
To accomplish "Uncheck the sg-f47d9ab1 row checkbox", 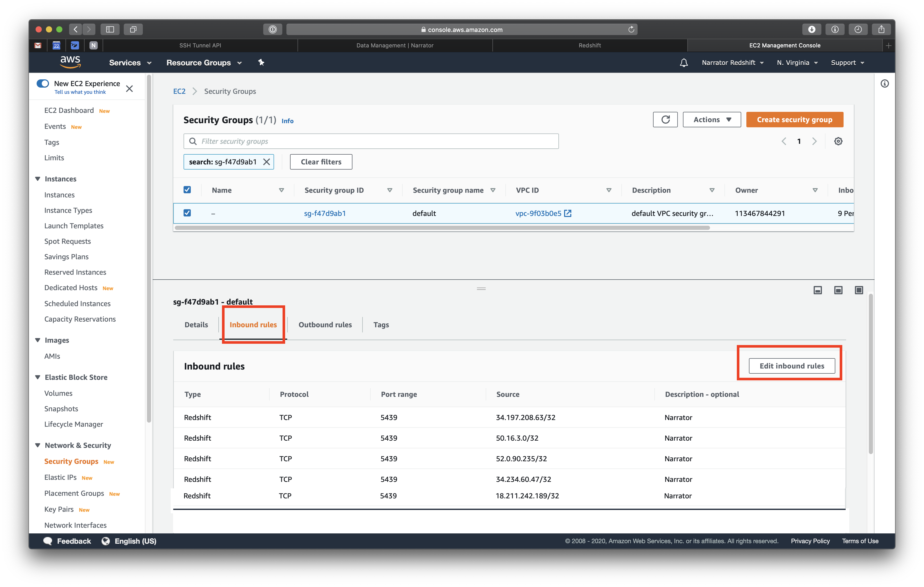I will pos(187,213).
